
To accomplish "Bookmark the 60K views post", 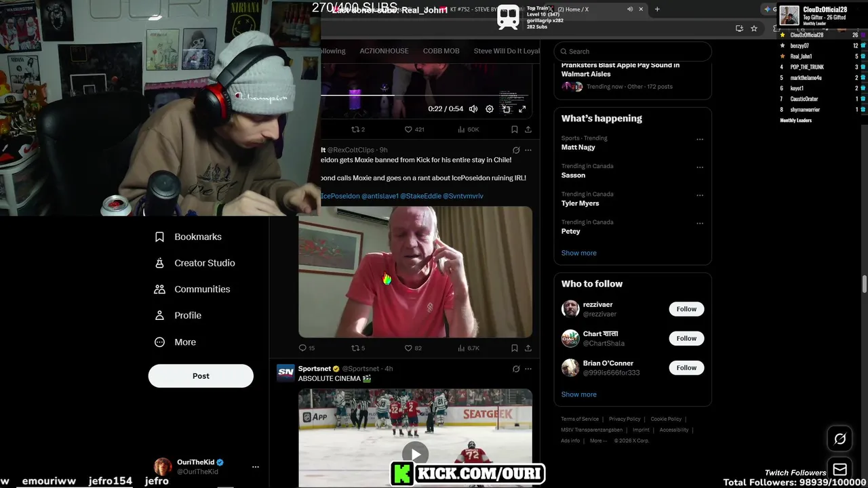I will click(515, 129).
